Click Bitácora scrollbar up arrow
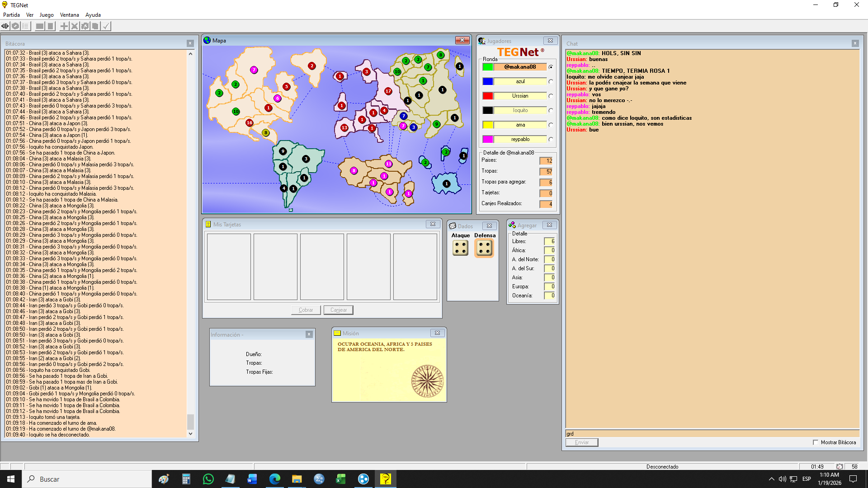This screenshot has height=488, width=868. (x=190, y=54)
